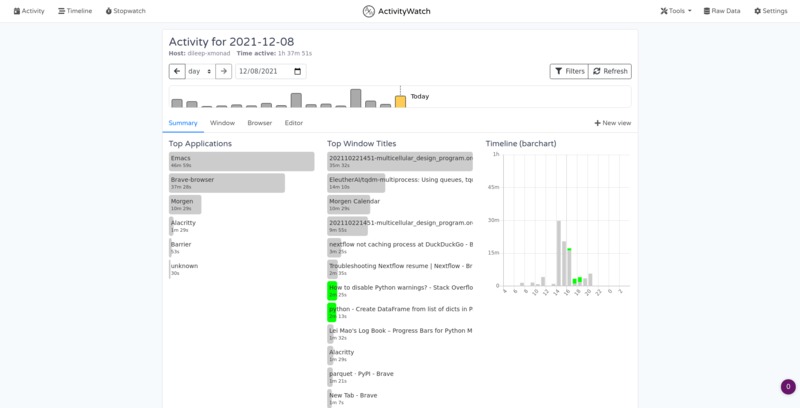Viewport: 800px width, 408px height.
Task: Select the 9m 55s multicellular_design_program title
Action: pyautogui.click(x=400, y=226)
